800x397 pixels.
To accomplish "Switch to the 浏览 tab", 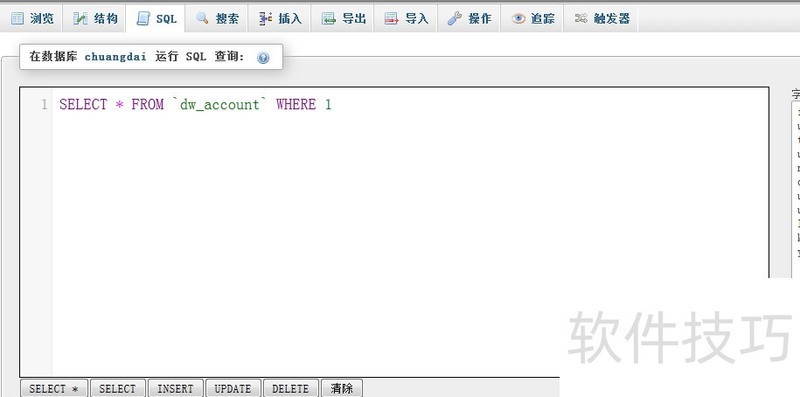I will pyautogui.click(x=32, y=19).
